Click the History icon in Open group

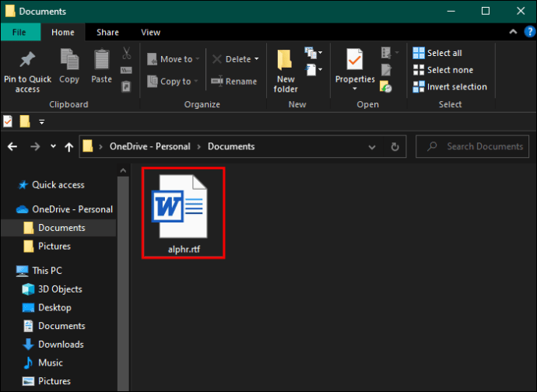tap(386, 86)
